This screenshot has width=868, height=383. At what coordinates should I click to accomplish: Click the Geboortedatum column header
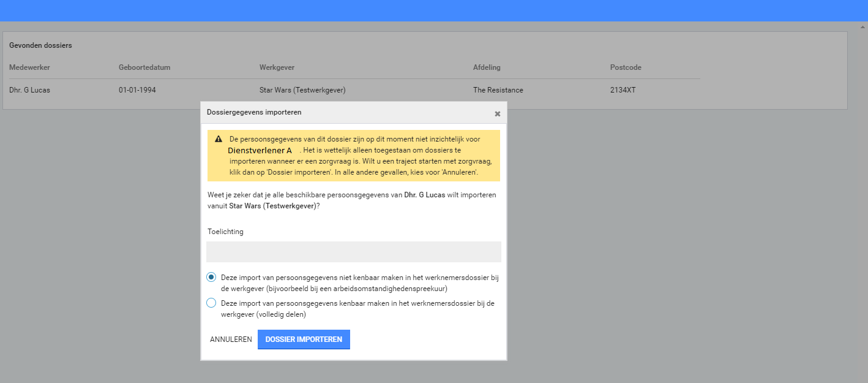pos(144,67)
